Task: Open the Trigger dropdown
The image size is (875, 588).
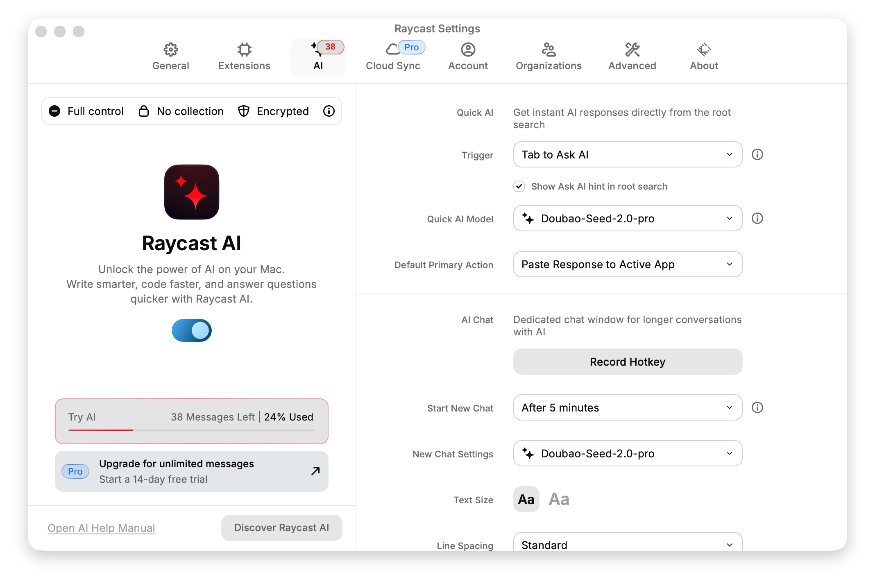Action: click(628, 154)
